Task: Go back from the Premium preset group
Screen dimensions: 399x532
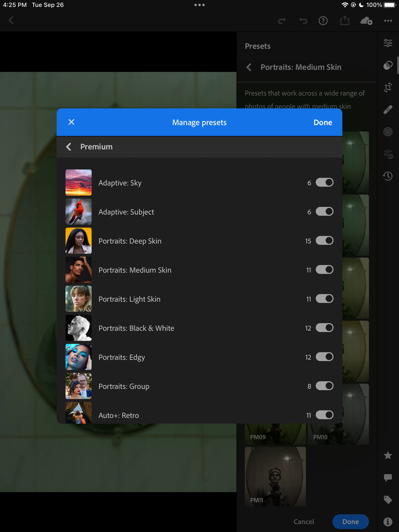Action: coord(69,147)
